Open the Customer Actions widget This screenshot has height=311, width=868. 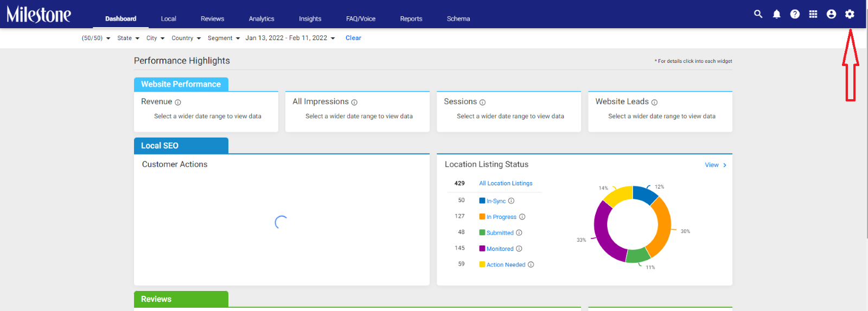pyautogui.click(x=282, y=219)
